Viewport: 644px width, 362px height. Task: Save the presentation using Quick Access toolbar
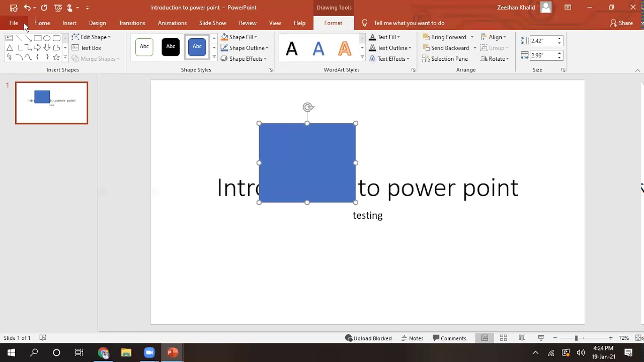tap(14, 8)
